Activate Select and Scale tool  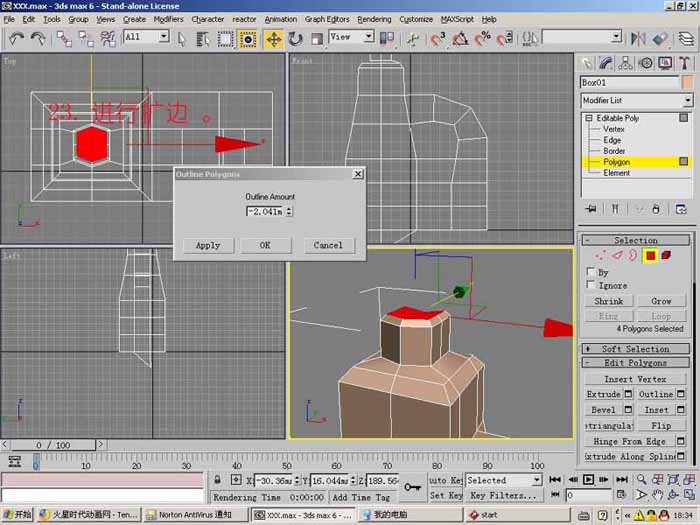[317, 39]
